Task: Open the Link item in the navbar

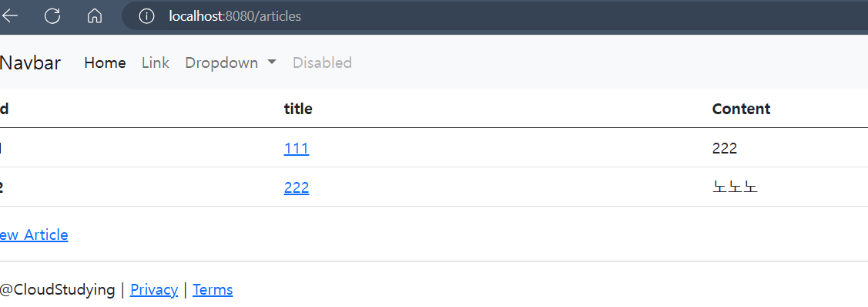Action: point(156,63)
